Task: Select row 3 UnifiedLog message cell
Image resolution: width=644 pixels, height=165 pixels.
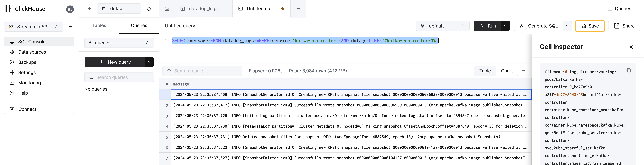Action: pos(351,116)
